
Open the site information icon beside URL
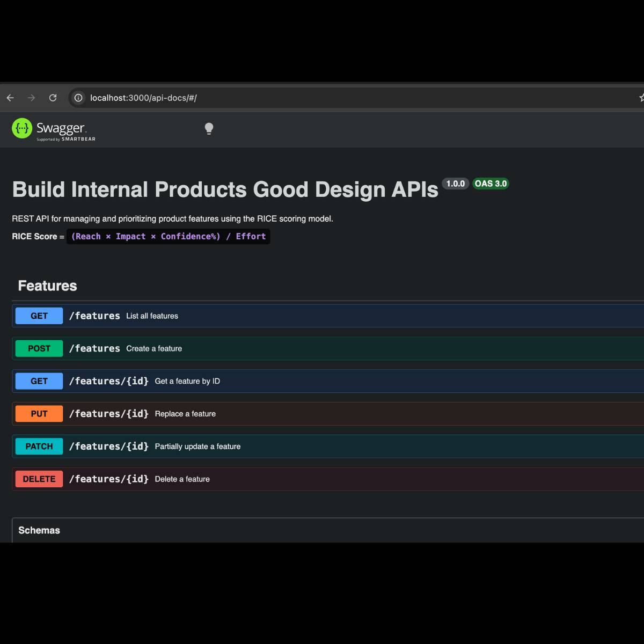[x=78, y=98]
